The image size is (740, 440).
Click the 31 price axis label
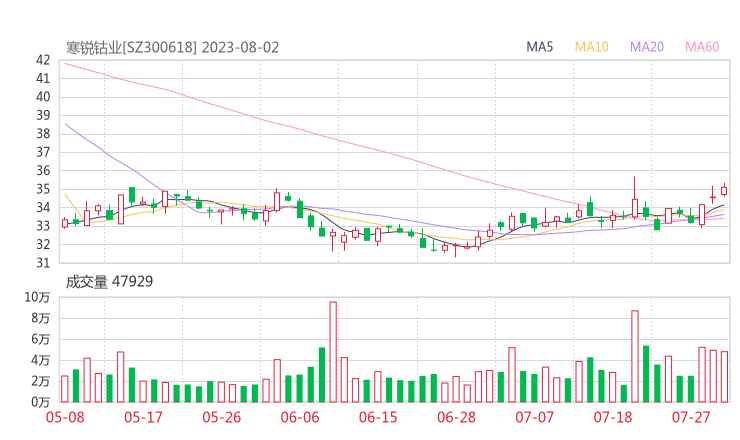(x=43, y=263)
